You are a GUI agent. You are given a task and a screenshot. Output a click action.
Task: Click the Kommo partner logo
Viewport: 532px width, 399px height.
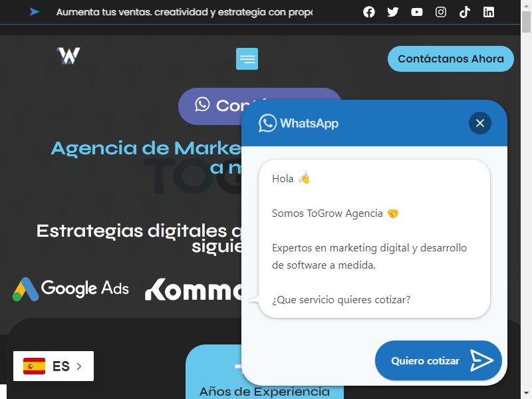click(x=194, y=290)
